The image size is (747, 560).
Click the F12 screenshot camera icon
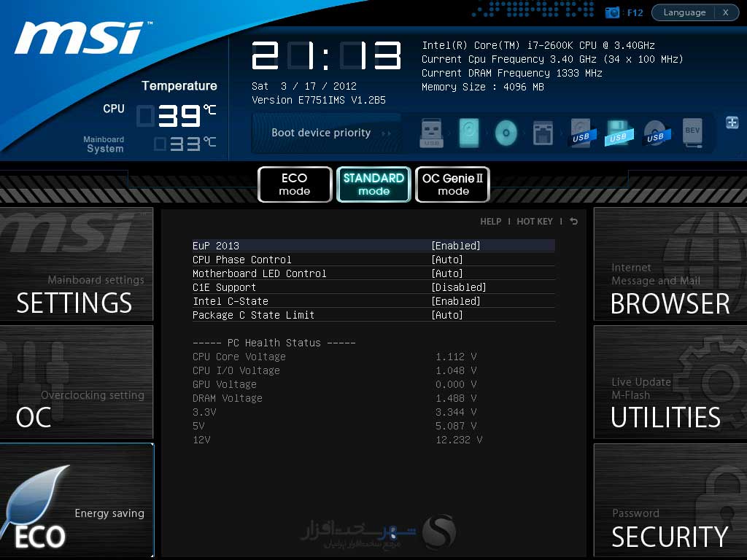(612, 12)
